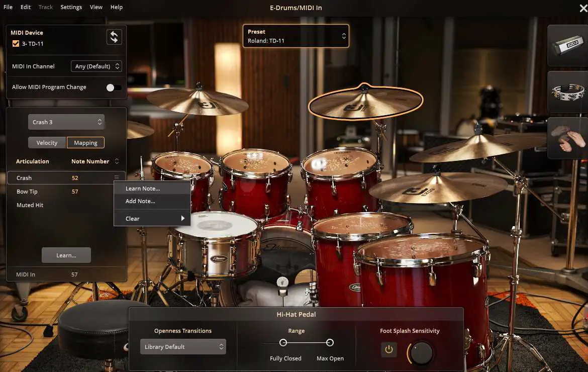Click the Foot Splash Sensitivity power icon
The height and width of the screenshot is (372, 588).
(x=388, y=349)
